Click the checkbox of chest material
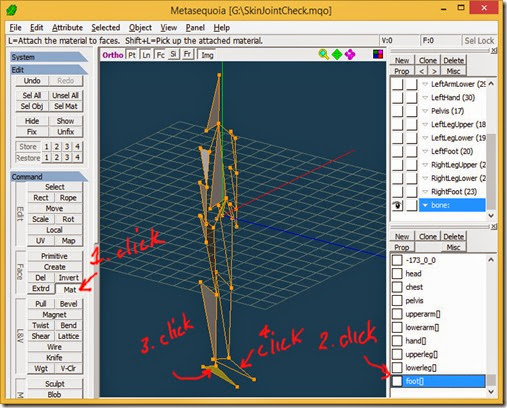This screenshot has height=408, width=507. pos(397,287)
